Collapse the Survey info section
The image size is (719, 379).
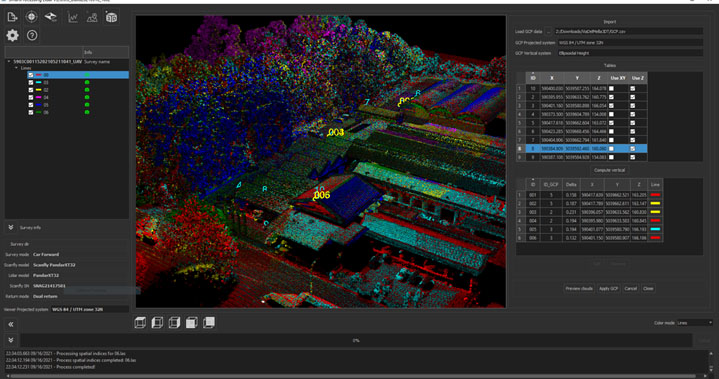[x=11, y=227]
